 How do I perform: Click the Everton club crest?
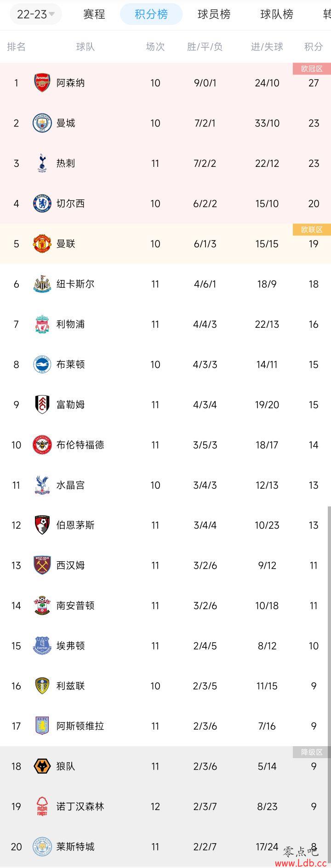(x=42, y=646)
